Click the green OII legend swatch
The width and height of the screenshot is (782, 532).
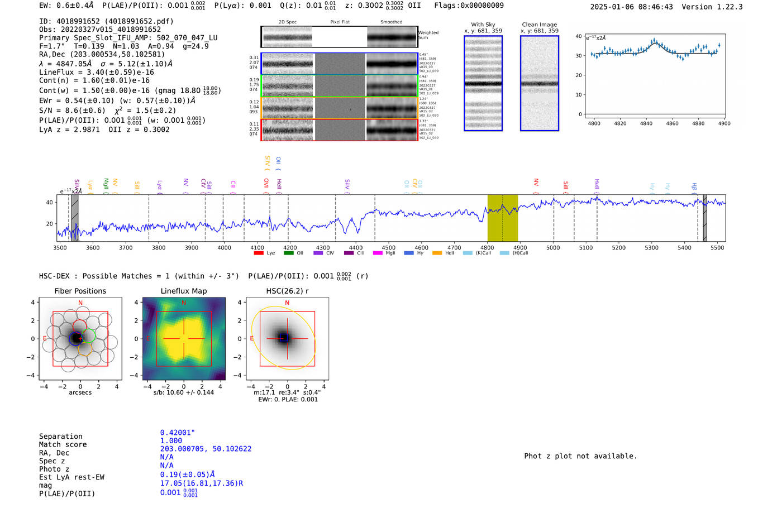tap(288, 253)
